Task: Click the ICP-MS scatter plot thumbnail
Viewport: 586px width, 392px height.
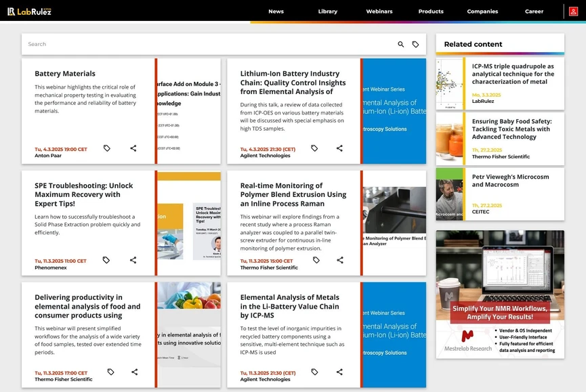Action: pyautogui.click(x=449, y=84)
